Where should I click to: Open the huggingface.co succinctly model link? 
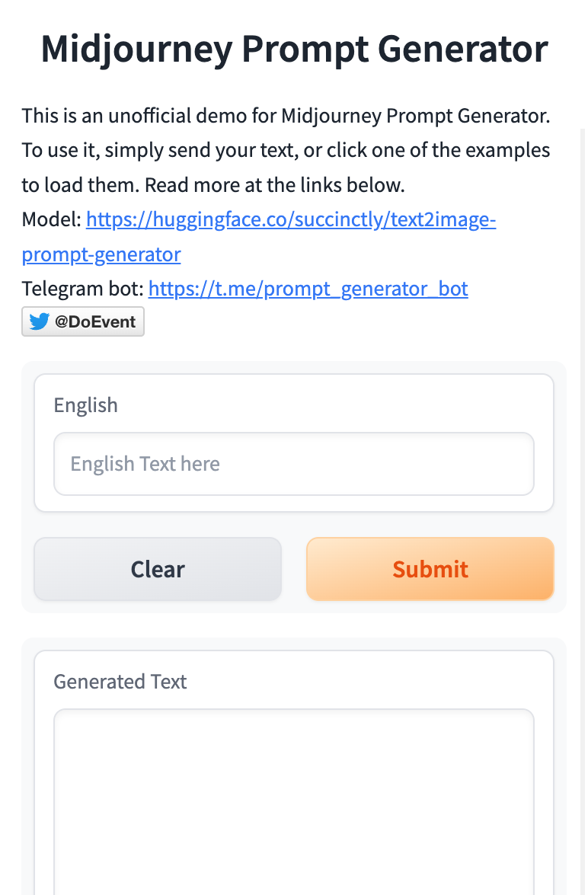coord(291,219)
